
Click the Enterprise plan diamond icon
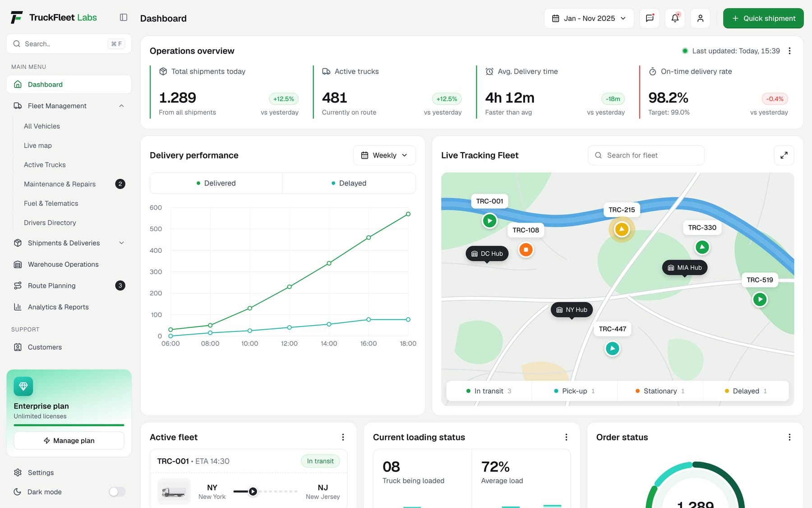click(x=23, y=387)
